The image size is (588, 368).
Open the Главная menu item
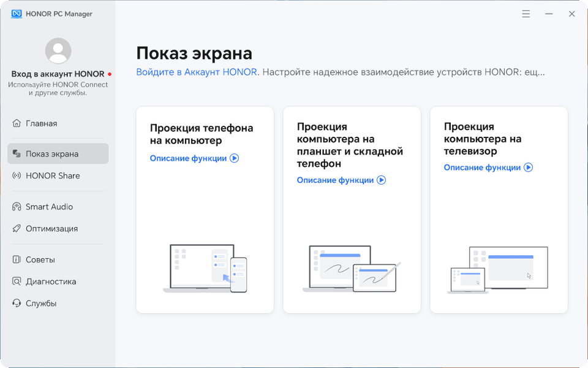58,123
